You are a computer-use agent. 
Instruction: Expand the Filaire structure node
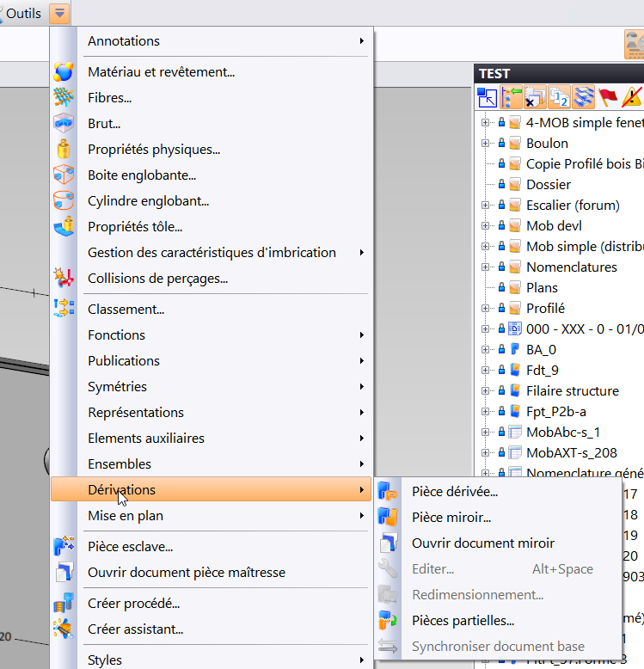point(485,390)
